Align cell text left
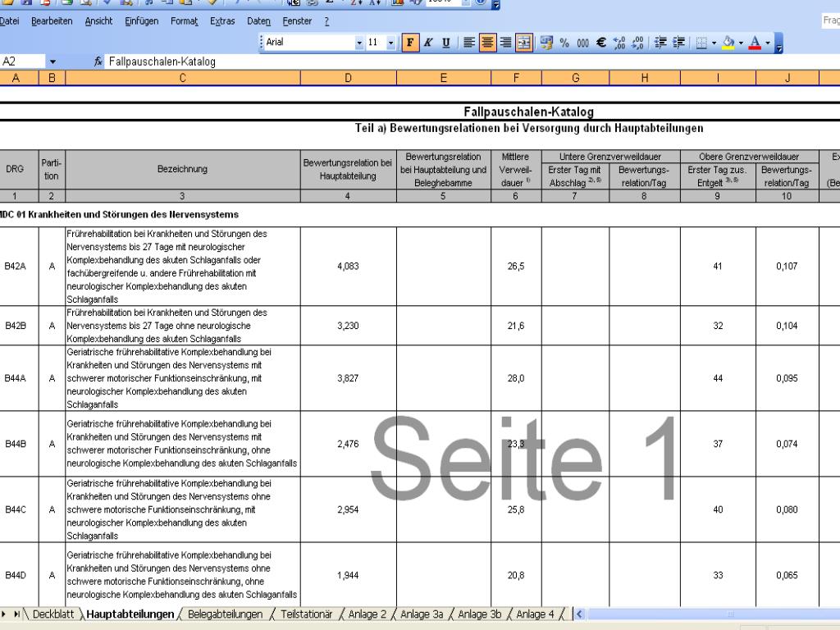The width and height of the screenshot is (840, 630). click(x=468, y=43)
